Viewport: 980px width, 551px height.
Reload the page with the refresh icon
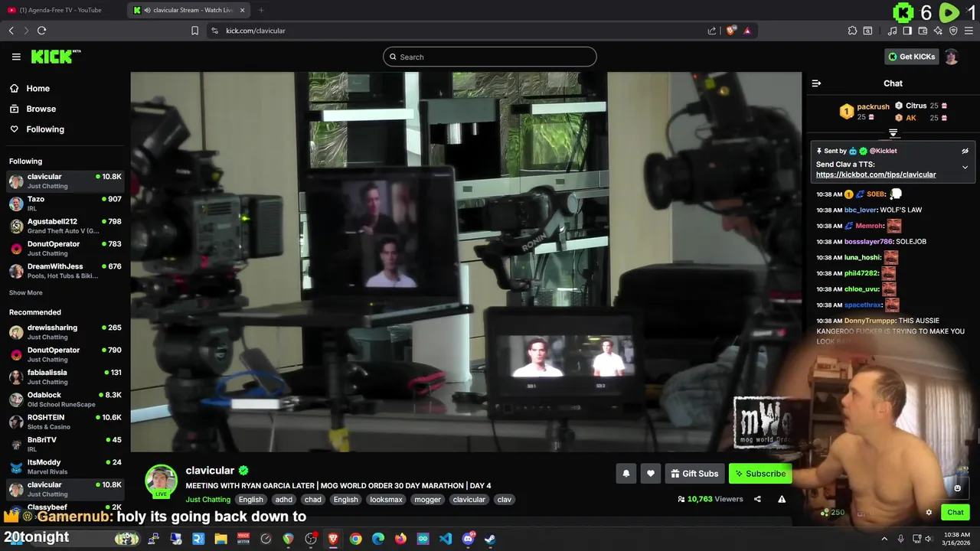pos(41,31)
